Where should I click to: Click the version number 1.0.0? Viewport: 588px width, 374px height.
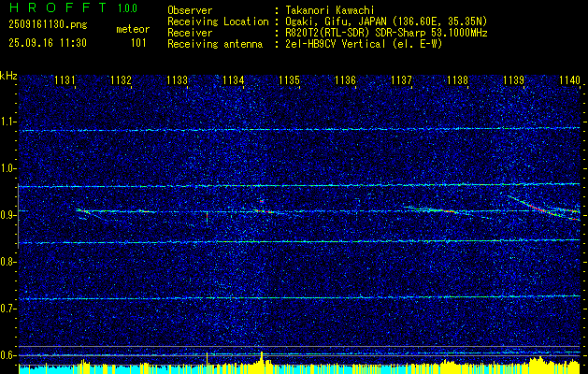[x=127, y=8]
